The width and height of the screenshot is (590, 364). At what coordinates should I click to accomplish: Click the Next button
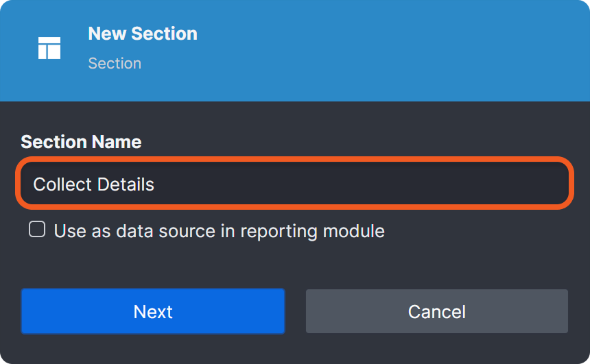152,311
